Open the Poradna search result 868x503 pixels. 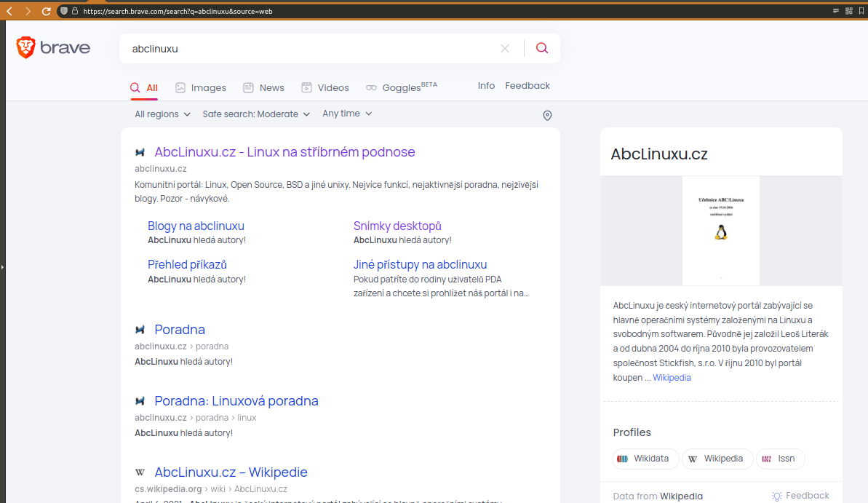[180, 330]
